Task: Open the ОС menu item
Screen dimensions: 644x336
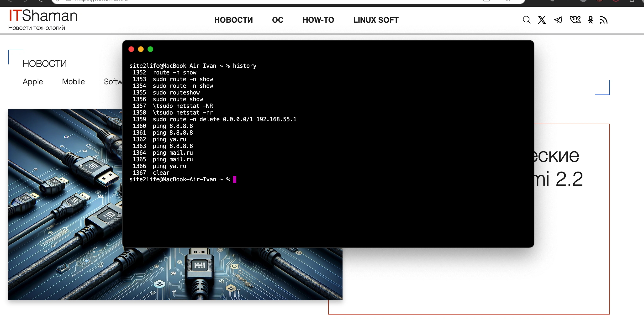Action: (278, 20)
